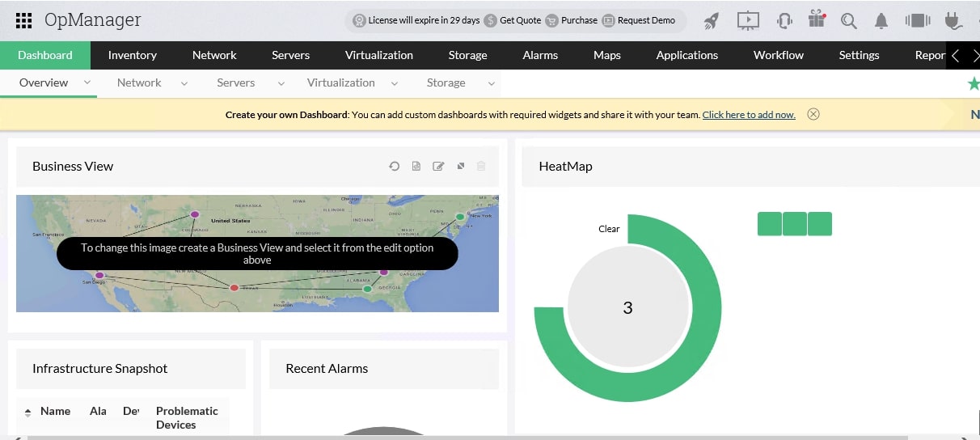Image resolution: width=980 pixels, height=440 pixels.
Task: Expand the Servers sub-tab dropdown arrow
Action: coord(281,82)
